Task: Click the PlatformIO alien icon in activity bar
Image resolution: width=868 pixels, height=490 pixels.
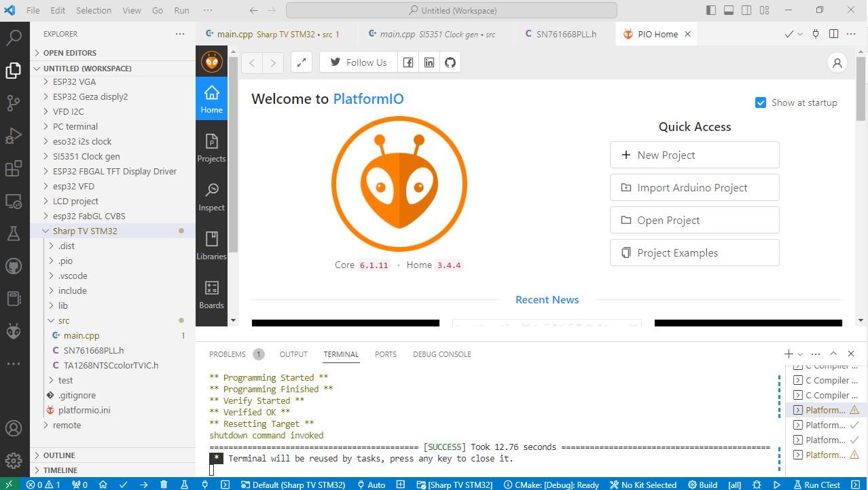Action: [x=14, y=331]
